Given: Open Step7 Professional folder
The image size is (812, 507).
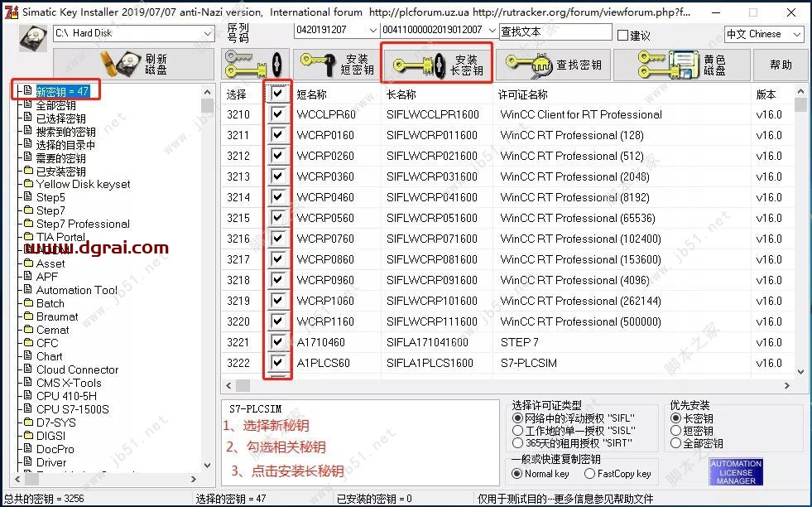Looking at the screenshot, I should click(83, 224).
